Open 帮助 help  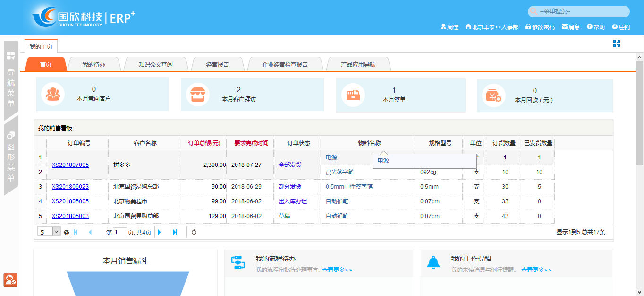596,27
